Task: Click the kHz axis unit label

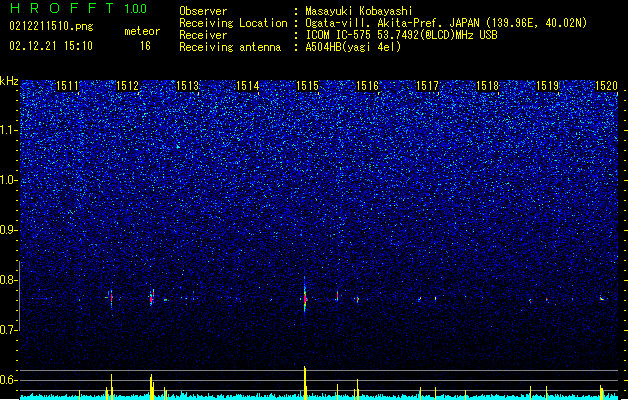Action: (9, 81)
